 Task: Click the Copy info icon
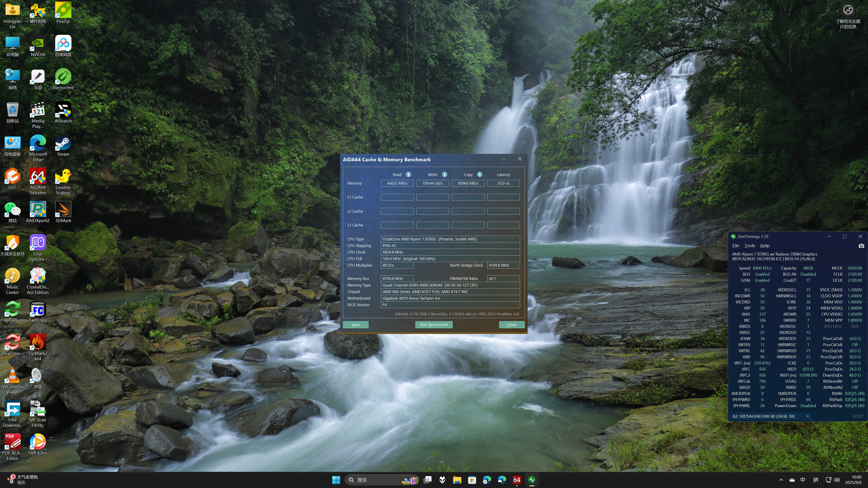point(479,174)
